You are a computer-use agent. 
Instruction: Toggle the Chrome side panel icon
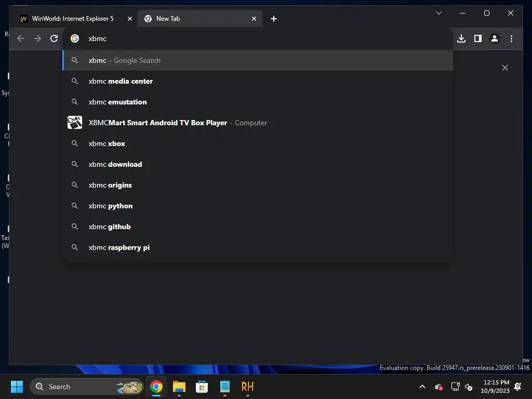[478, 38]
